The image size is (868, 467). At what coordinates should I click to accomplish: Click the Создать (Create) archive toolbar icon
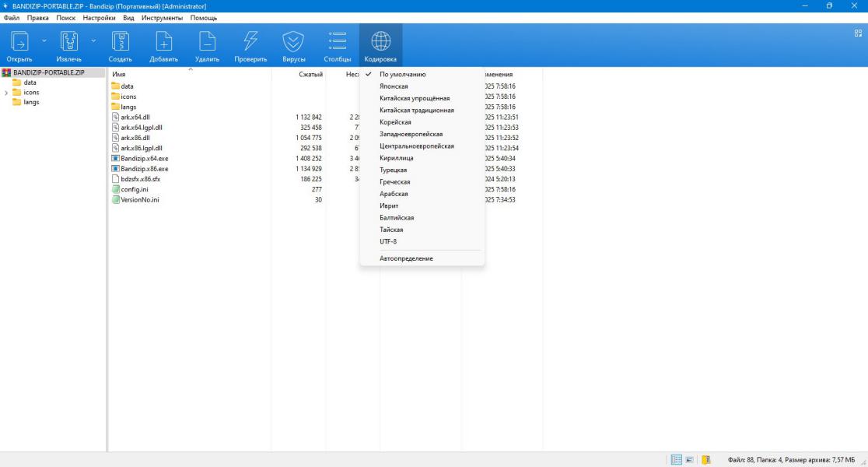[120, 41]
